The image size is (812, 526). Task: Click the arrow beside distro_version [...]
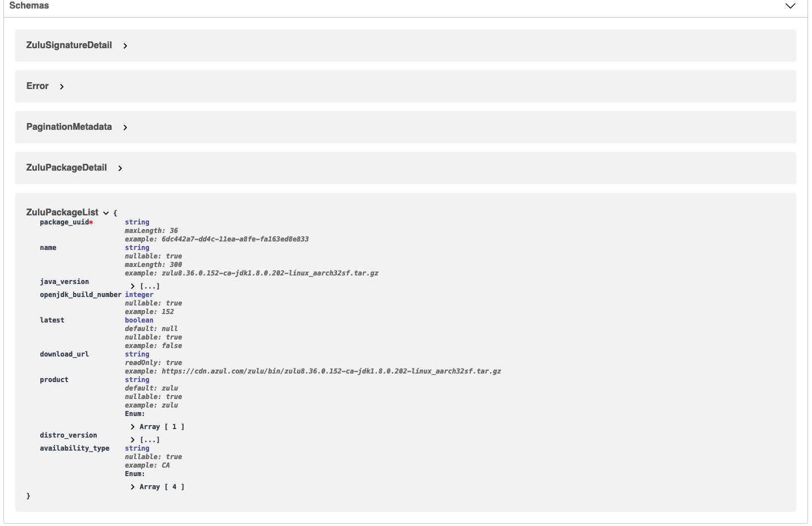[x=132, y=440]
